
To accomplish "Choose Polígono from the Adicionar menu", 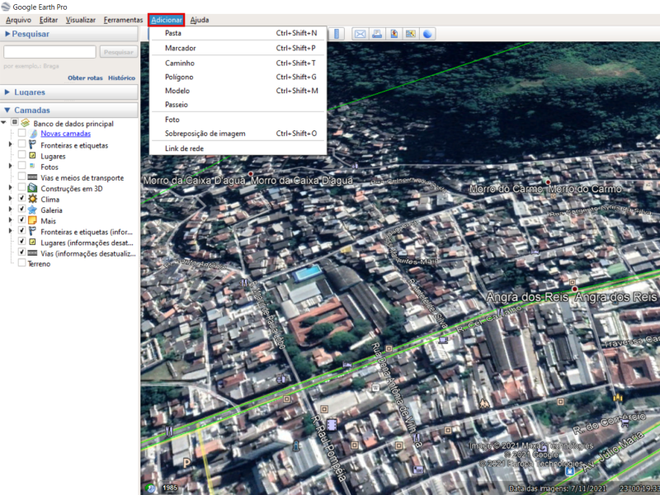I will tap(238, 77).
